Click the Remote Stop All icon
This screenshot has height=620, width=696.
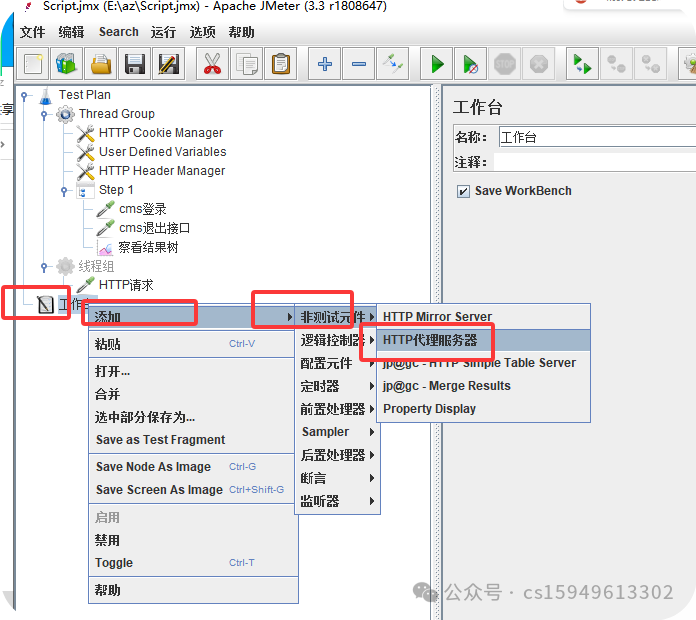616,64
